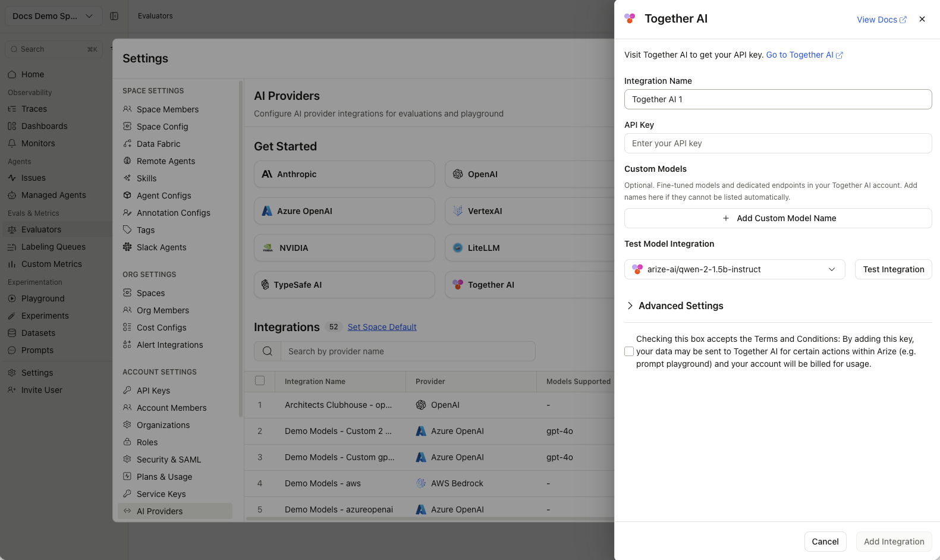Click the Demo Models - aws row
940x560 pixels.
point(429,483)
